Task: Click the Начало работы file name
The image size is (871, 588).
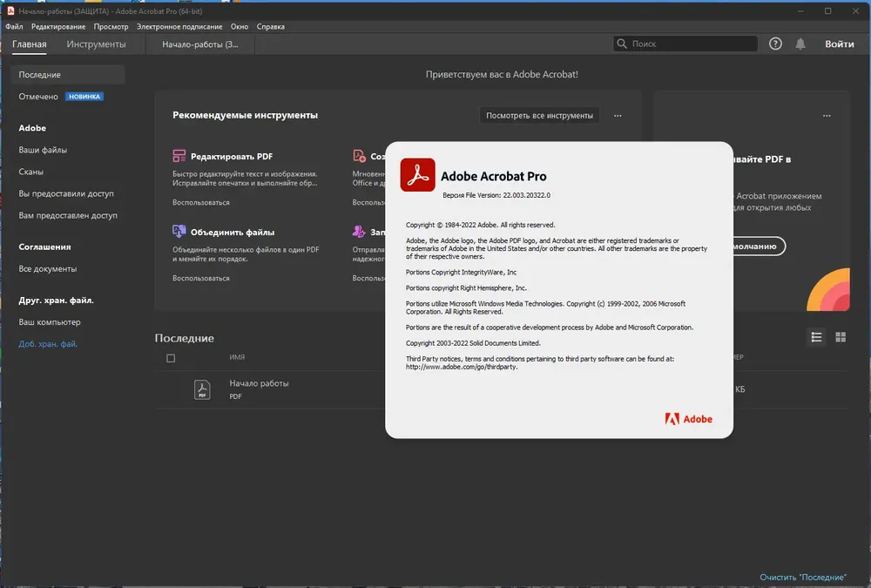Action: click(259, 383)
